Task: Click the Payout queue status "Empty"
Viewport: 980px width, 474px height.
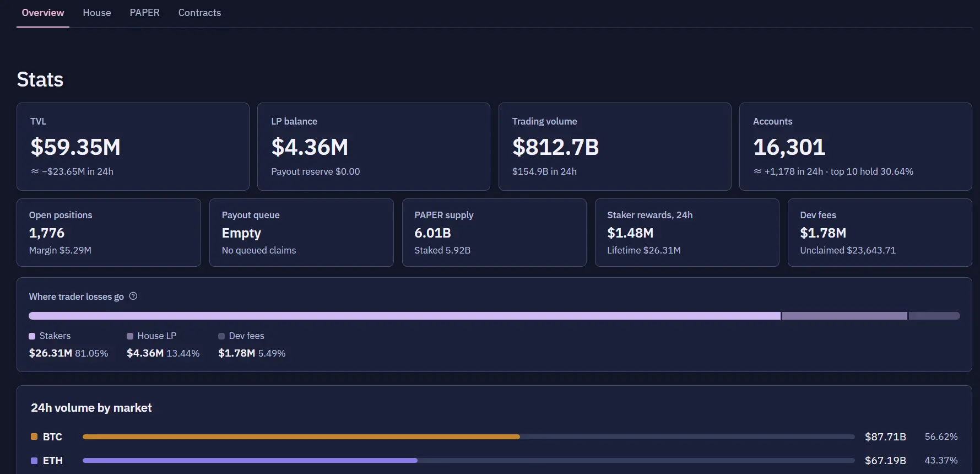Action: tap(241, 233)
